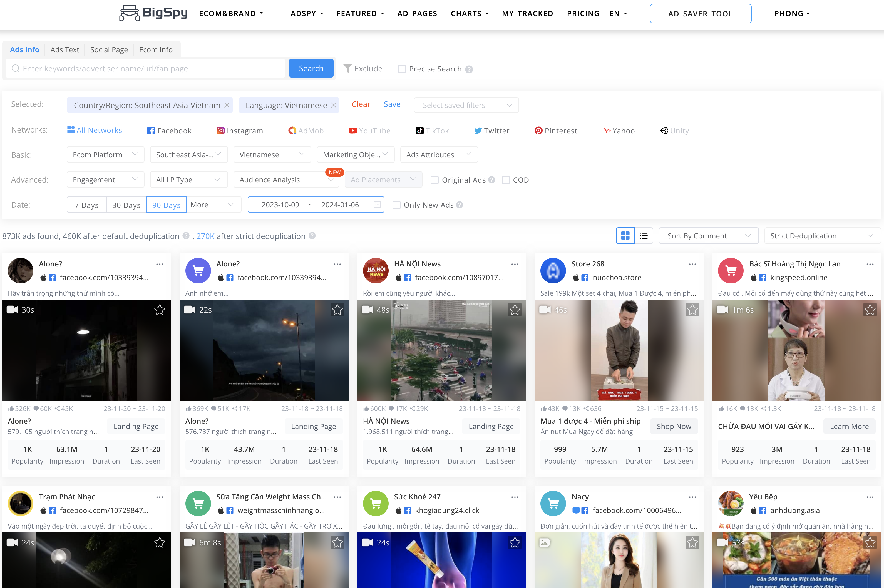The image size is (884, 588).
Task: Favorite the 22s Alone? ad with star
Action: click(337, 309)
